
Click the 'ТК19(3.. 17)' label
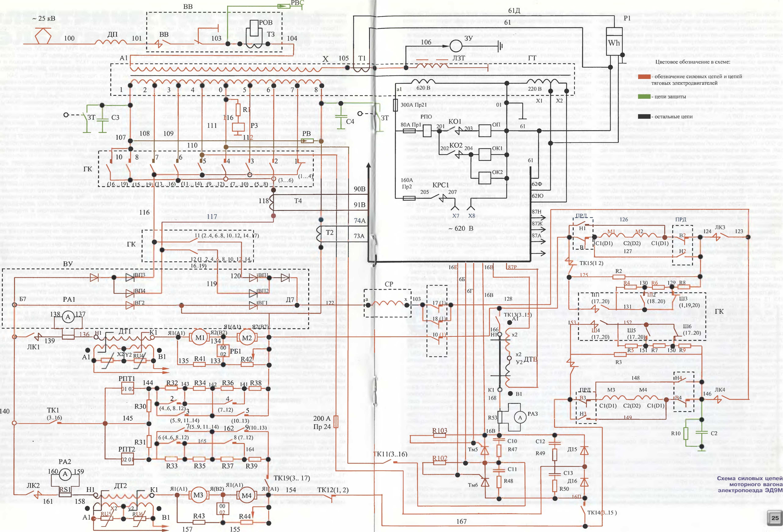point(292,478)
